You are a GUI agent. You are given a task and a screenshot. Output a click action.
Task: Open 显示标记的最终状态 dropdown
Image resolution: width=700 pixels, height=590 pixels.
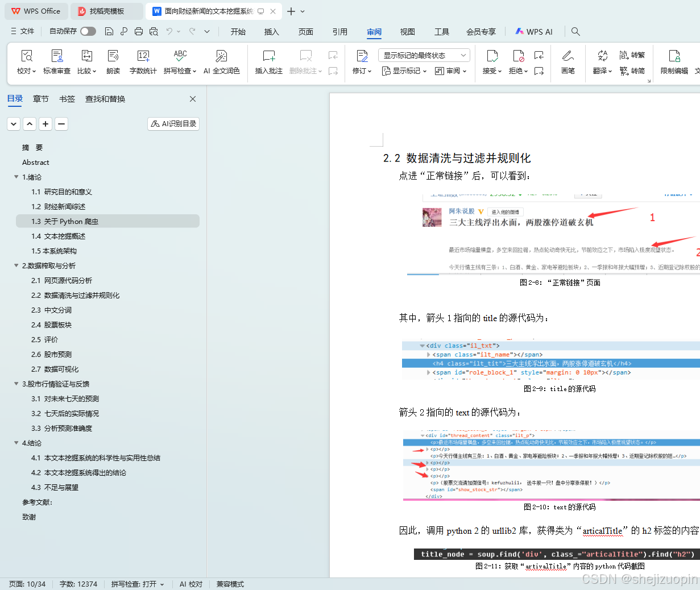point(424,55)
